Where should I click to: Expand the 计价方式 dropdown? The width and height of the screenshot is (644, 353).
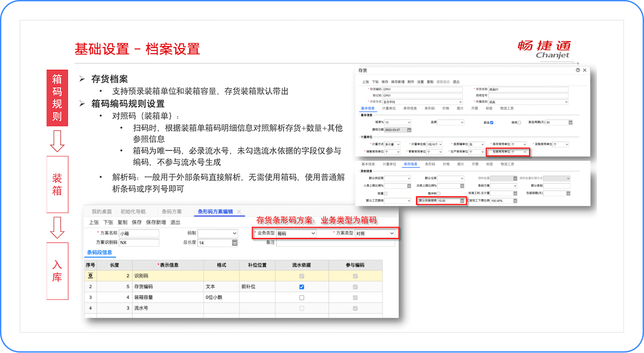click(460, 102)
